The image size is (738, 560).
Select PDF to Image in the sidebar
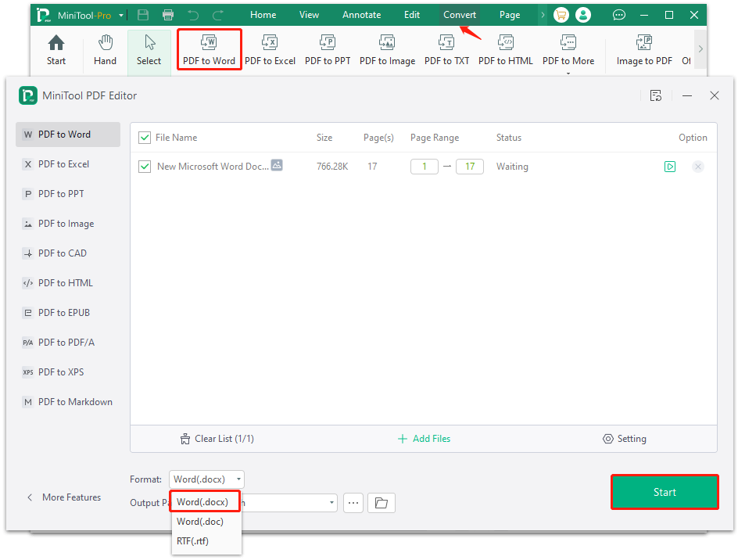[x=68, y=224]
